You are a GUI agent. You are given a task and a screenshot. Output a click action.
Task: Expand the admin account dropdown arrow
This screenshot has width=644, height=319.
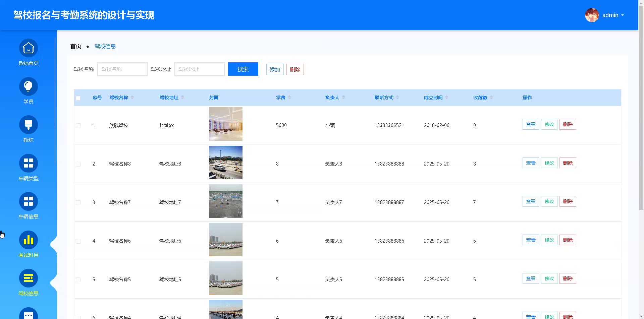[x=623, y=15]
